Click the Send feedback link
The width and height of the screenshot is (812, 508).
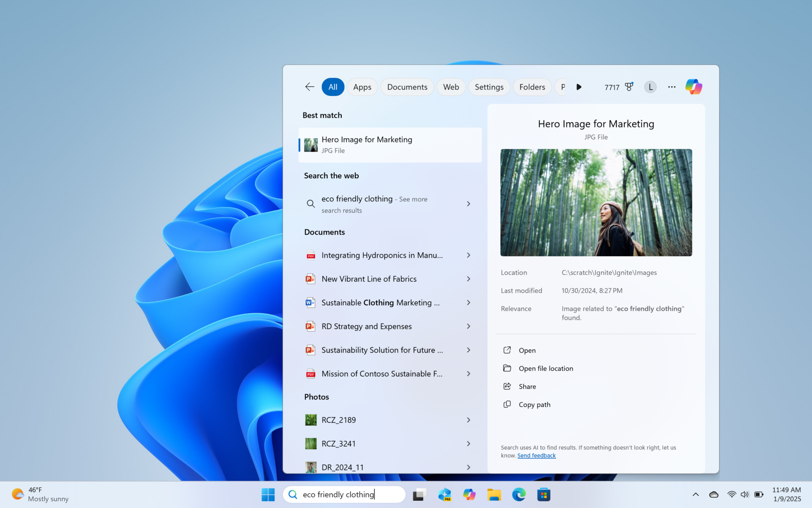[x=536, y=455]
